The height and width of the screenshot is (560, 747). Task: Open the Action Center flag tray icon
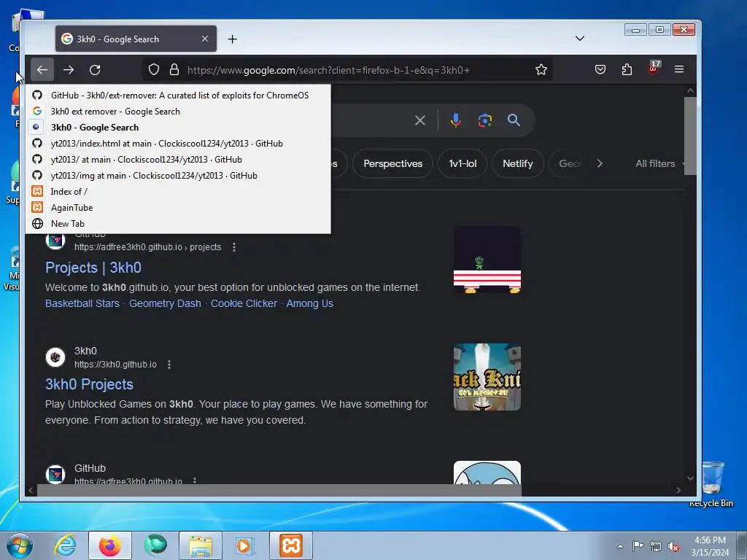(638, 545)
